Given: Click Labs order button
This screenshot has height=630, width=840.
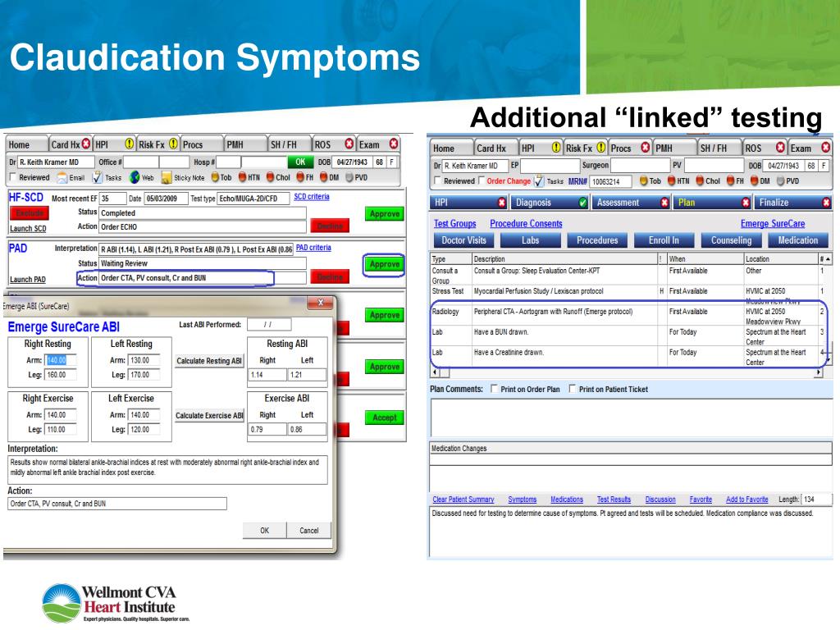Looking at the screenshot, I should pyautogui.click(x=531, y=240).
